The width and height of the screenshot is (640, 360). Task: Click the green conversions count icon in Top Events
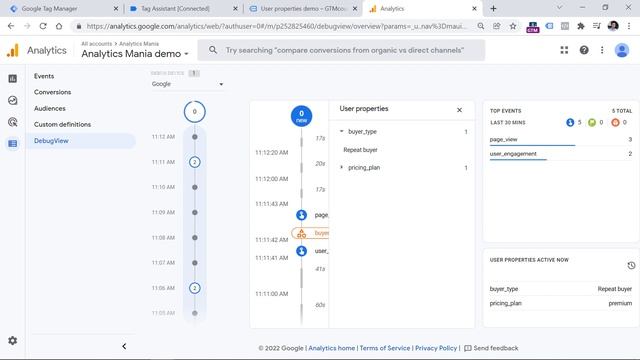(x=592, y=122)
